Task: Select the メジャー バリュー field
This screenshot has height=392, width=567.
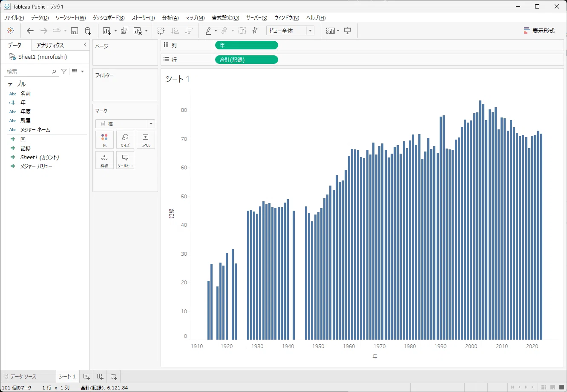Action: (x=36, y=166)
